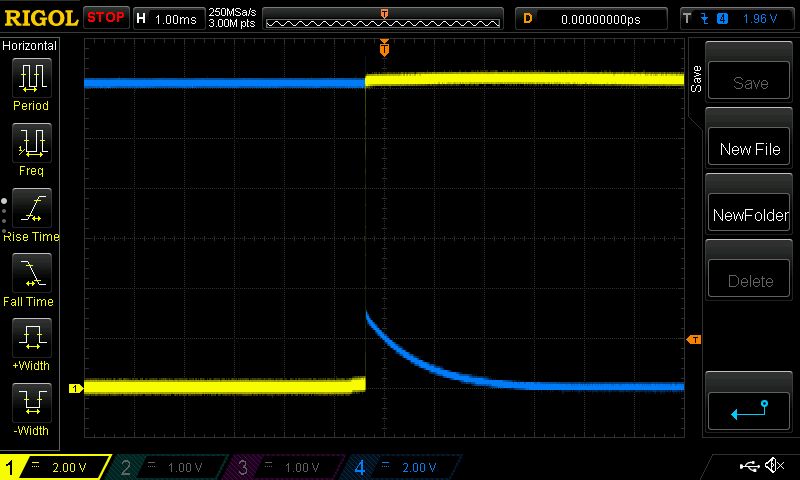Viewport: 800px width, 480px height.
Task: Click the red STOP status indicator
Action: (x=106, y=18)
